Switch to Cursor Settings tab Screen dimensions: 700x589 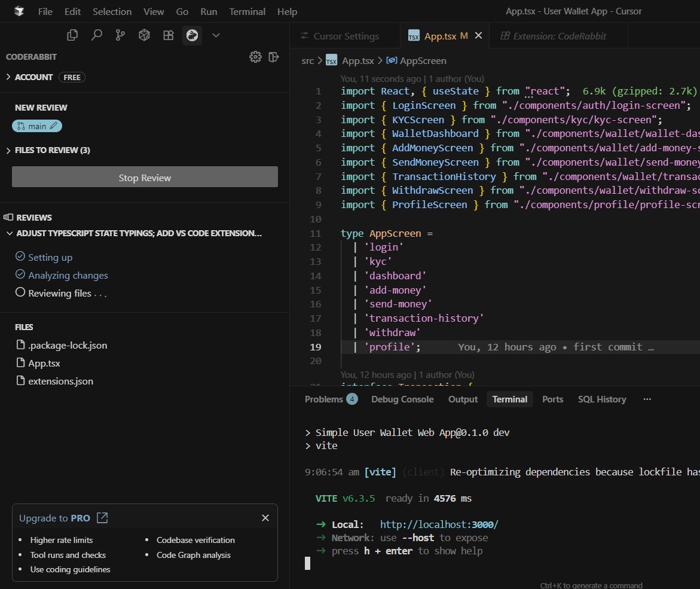click(x=345, y=36)
